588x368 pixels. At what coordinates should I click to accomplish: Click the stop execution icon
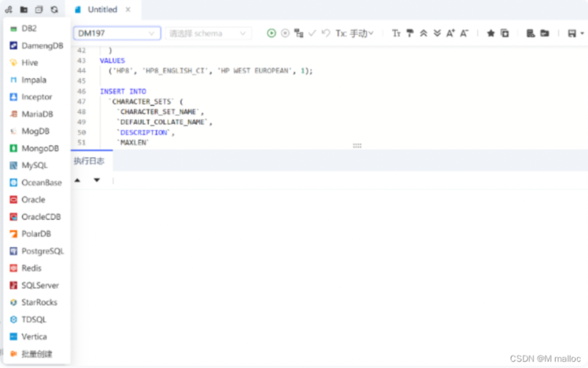(x=285, y=33)
